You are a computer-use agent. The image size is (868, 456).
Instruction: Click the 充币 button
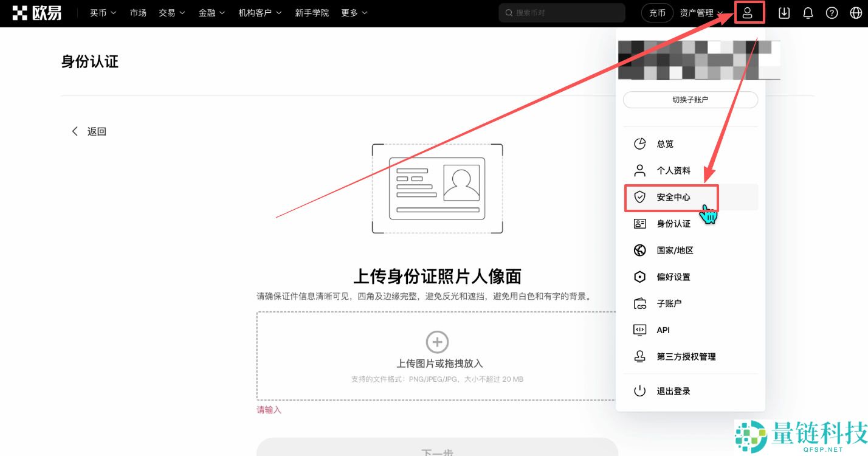(x=657, y=12)
